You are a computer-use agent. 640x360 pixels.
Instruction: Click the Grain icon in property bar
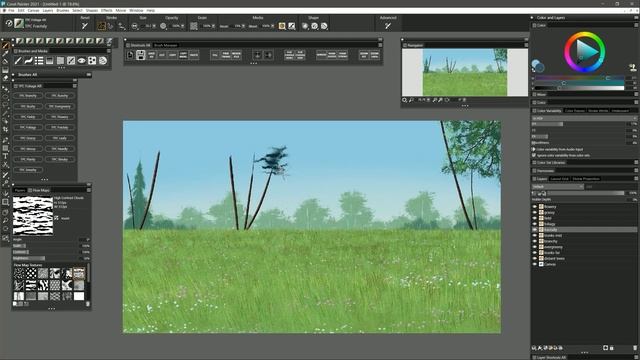(194, 26)
